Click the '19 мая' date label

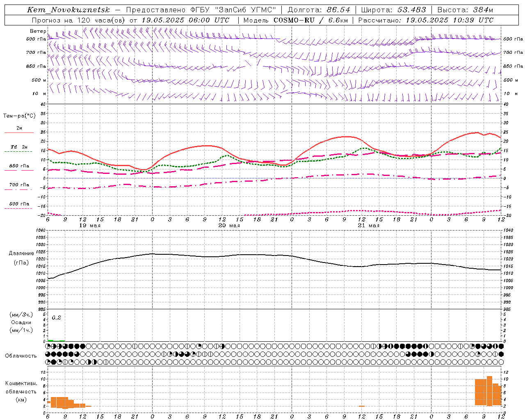tap(89, 226)
